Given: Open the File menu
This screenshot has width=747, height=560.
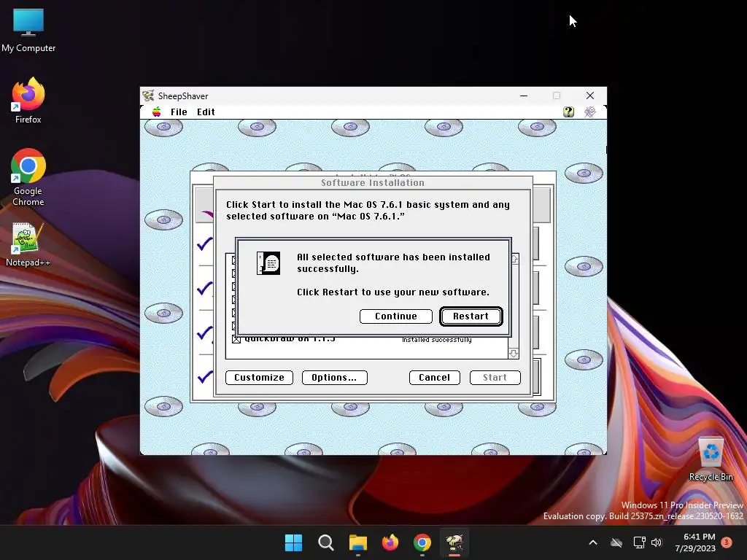Looking at the screenshot, I should (179, 112).
